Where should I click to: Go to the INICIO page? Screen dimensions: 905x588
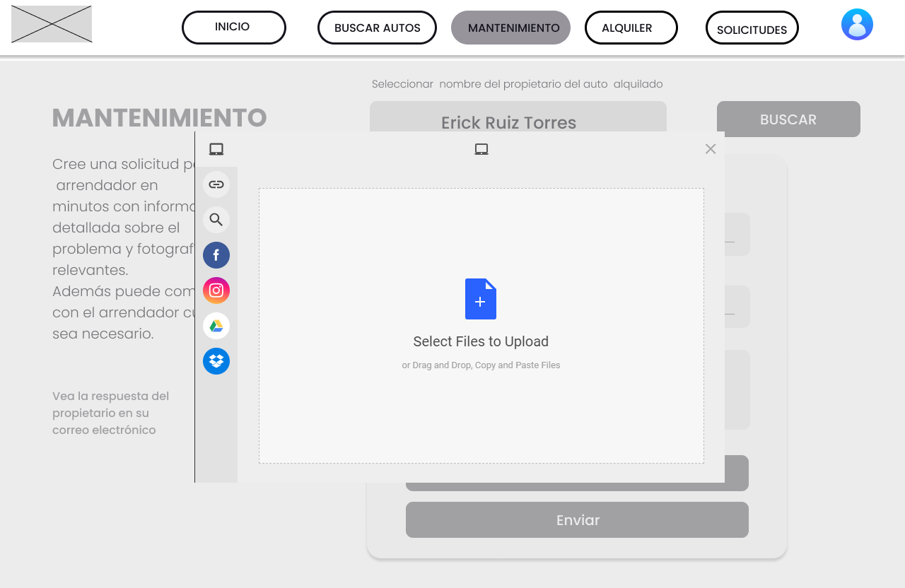tap(234, 28)
